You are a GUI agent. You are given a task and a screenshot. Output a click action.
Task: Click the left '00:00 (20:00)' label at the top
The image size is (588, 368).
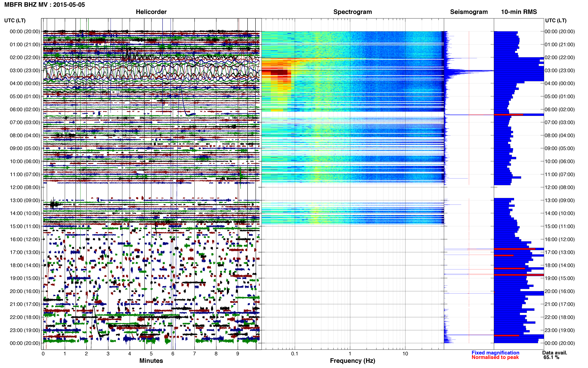pos(25,31)
